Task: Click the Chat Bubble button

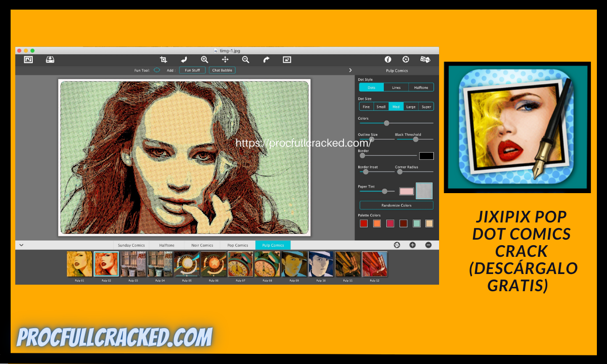Action: point(222,70)
